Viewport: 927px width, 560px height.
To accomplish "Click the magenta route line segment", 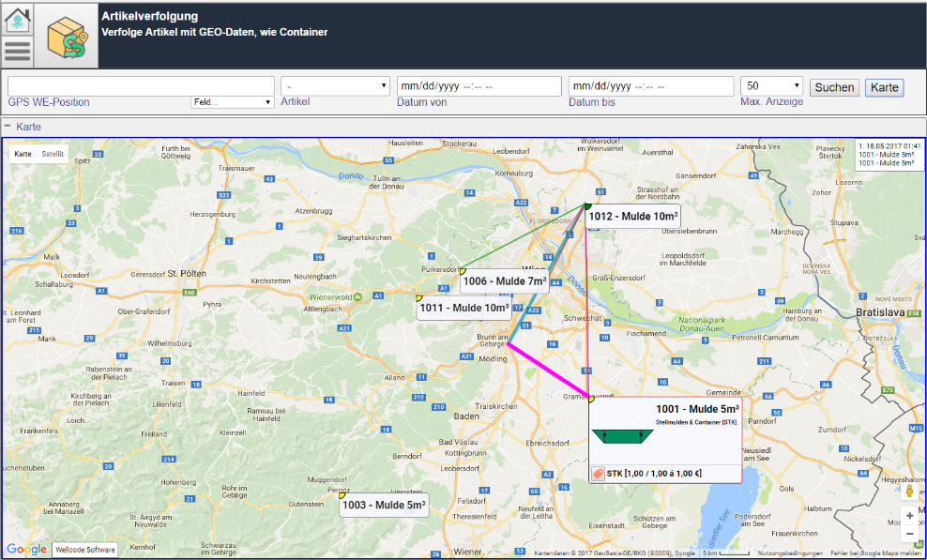I will click(x=549, y=371).
